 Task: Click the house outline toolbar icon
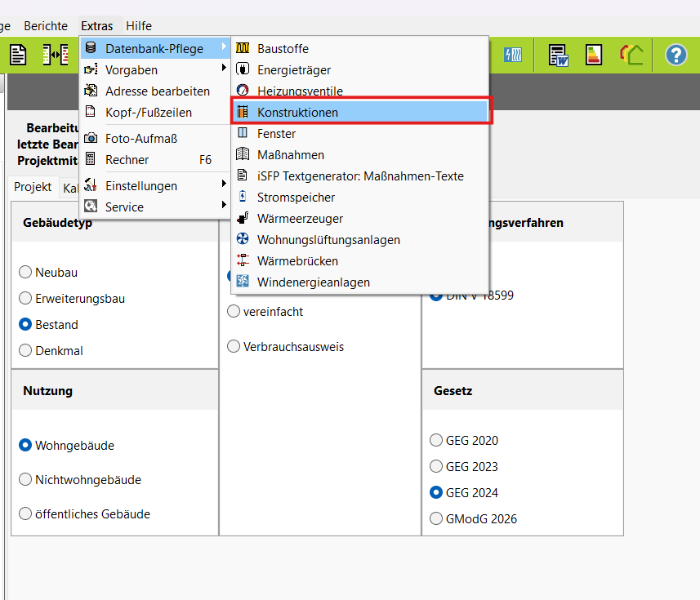coord(631,55)
